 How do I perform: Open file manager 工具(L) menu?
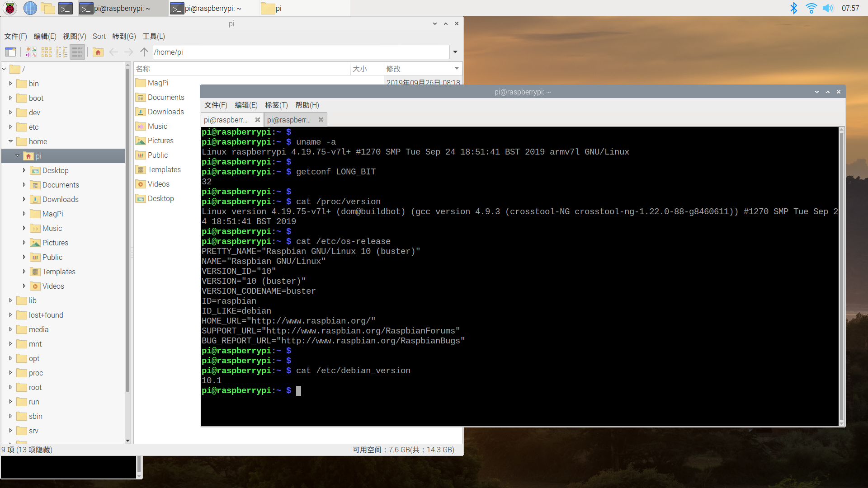tap(154, 36)
